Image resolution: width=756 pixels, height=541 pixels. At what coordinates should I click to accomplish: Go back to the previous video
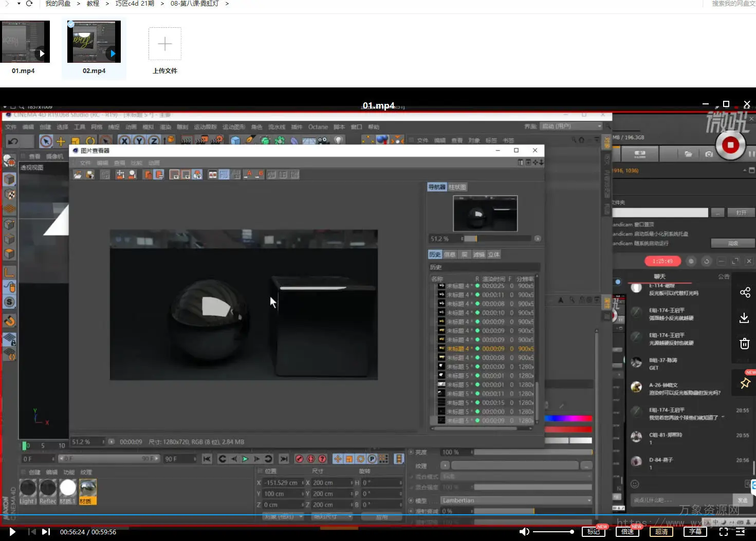[32, 532]
